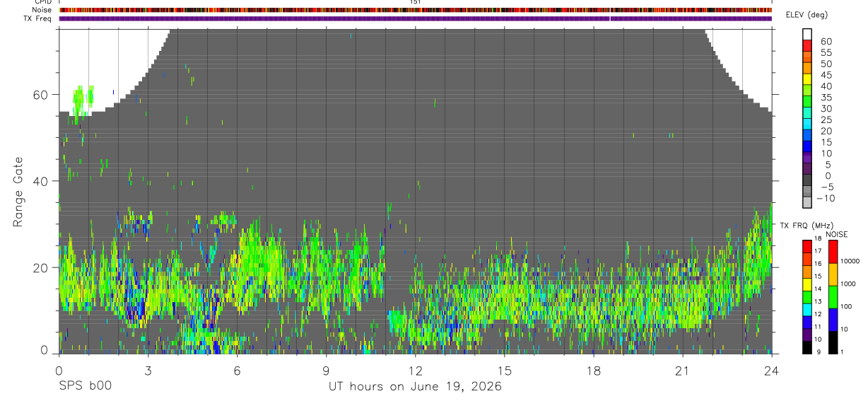The image size is (868, 401).
Task: Pick the green swatch in NOISE color bar
Action: [x=832, y=297]
